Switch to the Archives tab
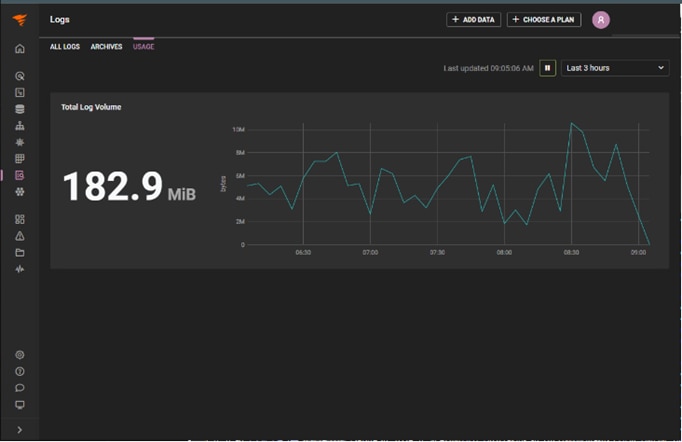The width and height of the screenshot is (682, 442). (106, 47)
